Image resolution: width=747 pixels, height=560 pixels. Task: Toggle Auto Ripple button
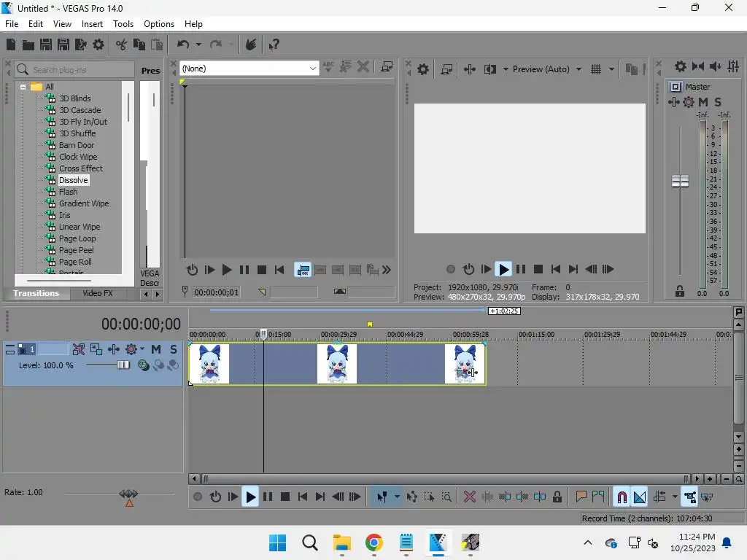[659, 497]
